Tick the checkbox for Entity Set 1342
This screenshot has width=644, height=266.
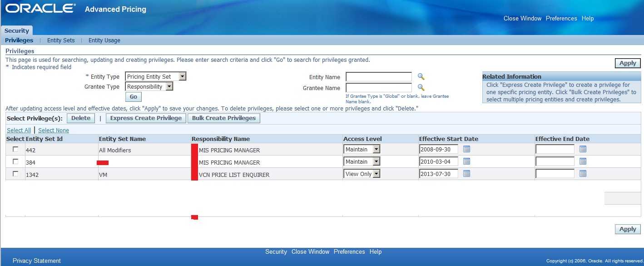(x=15, y=174)
